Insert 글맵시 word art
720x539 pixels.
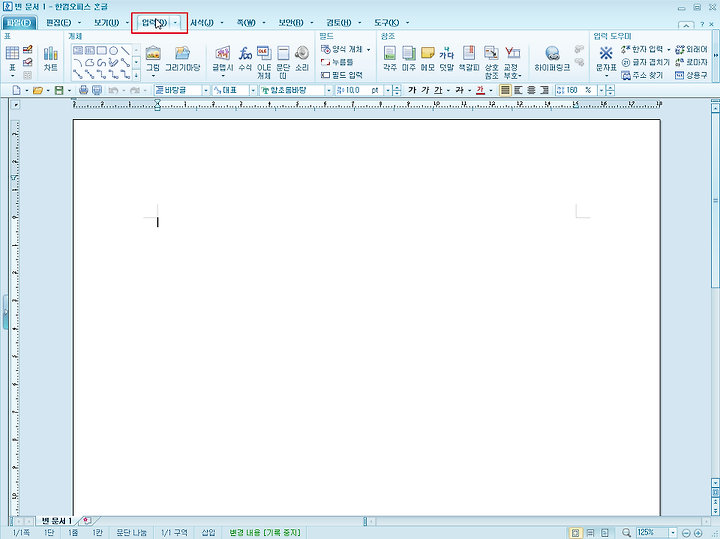223,58
